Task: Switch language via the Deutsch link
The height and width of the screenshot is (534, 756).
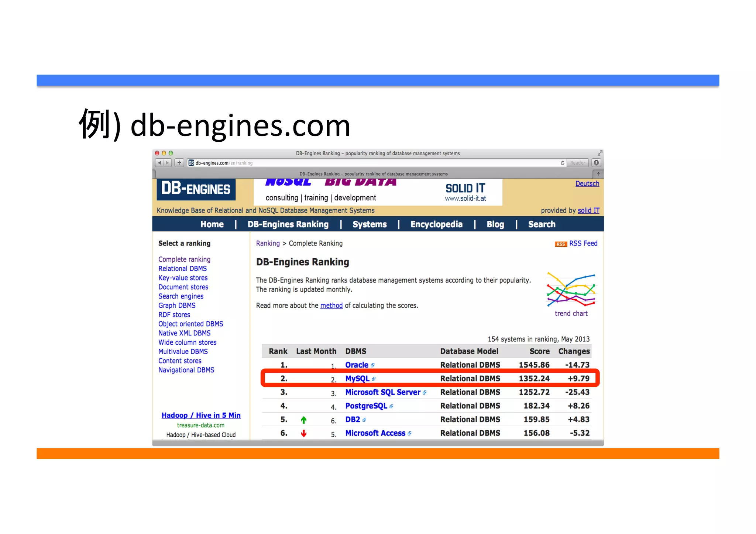Action: coord(587,184)
